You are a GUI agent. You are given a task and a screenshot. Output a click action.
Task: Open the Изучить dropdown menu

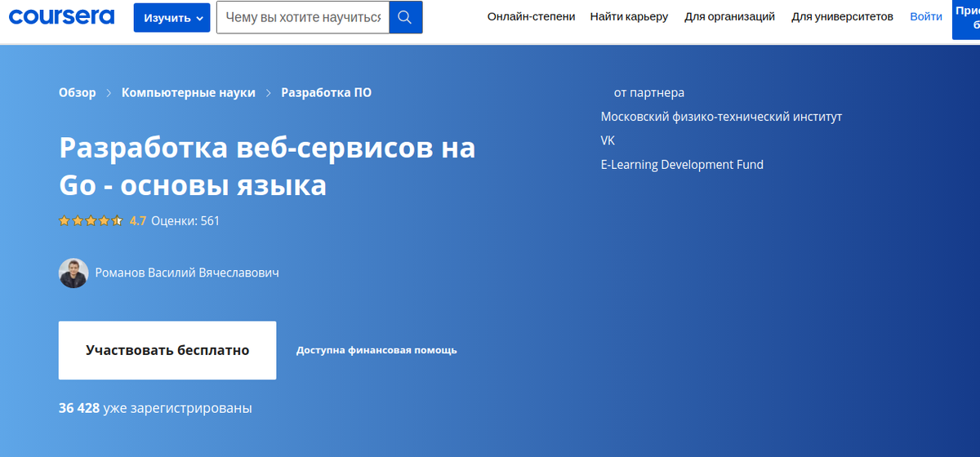click(x=171, y=17)
